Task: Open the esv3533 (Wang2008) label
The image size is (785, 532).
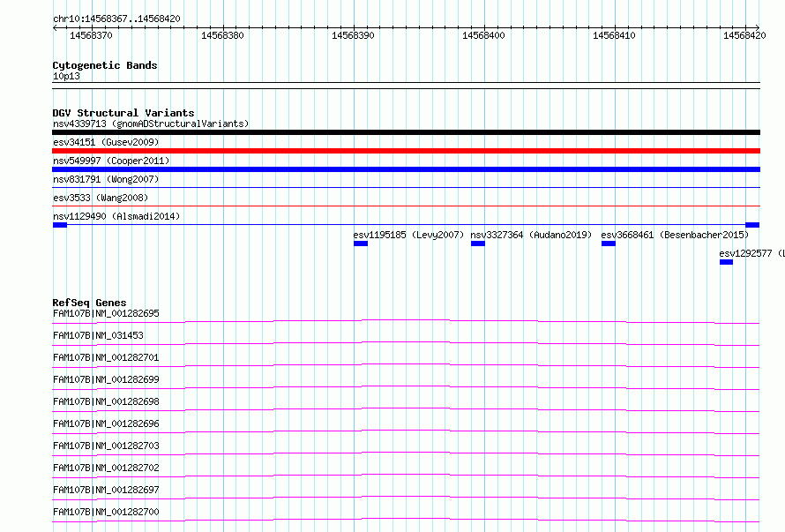Action: 101,198
